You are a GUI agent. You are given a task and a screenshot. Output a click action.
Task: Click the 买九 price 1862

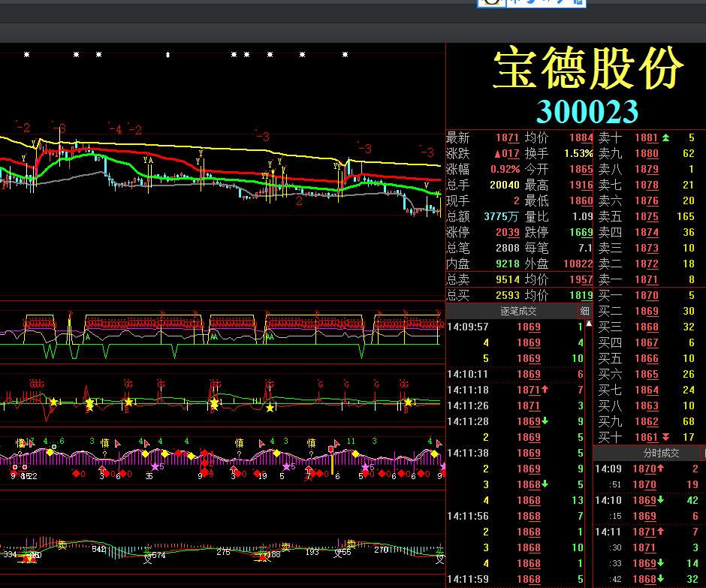pyautogui.click(x=647, y=421)
